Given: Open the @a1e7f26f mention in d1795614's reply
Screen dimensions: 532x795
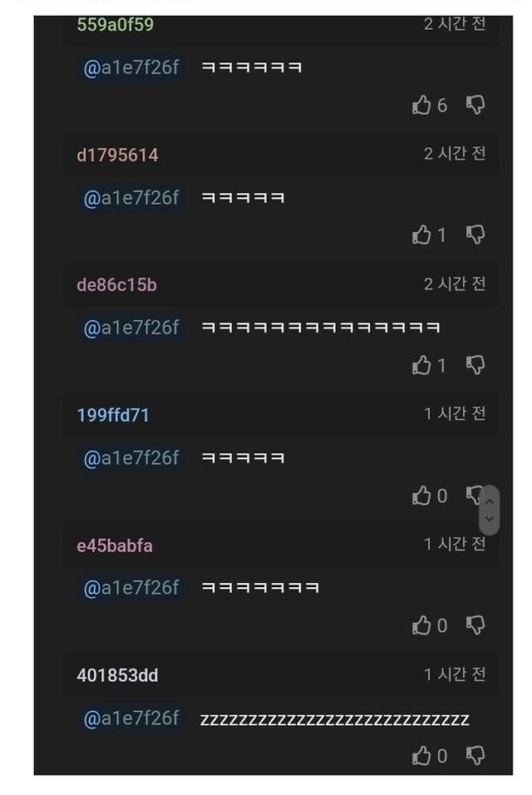Looking at the screenshot, I should (131, 198).
